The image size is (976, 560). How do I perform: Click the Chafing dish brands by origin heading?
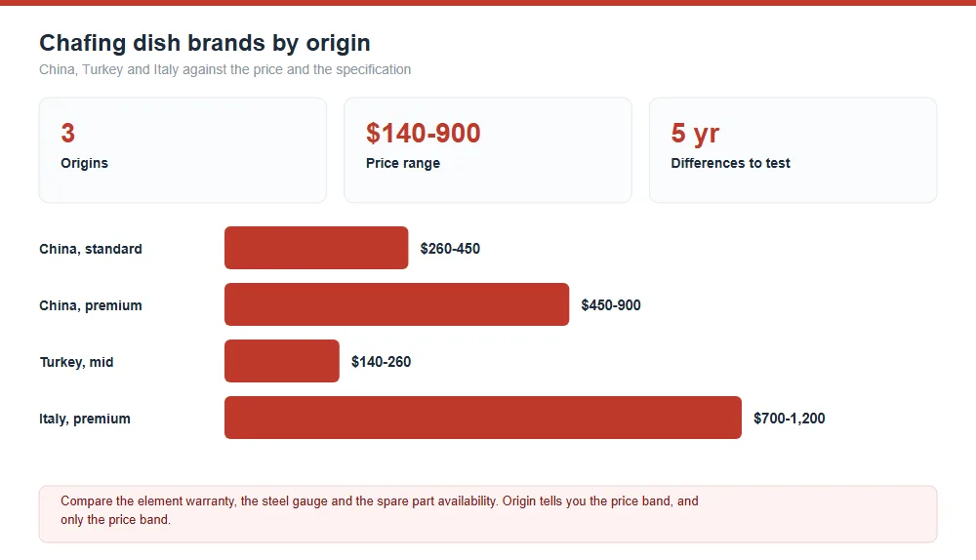[205, 43]
